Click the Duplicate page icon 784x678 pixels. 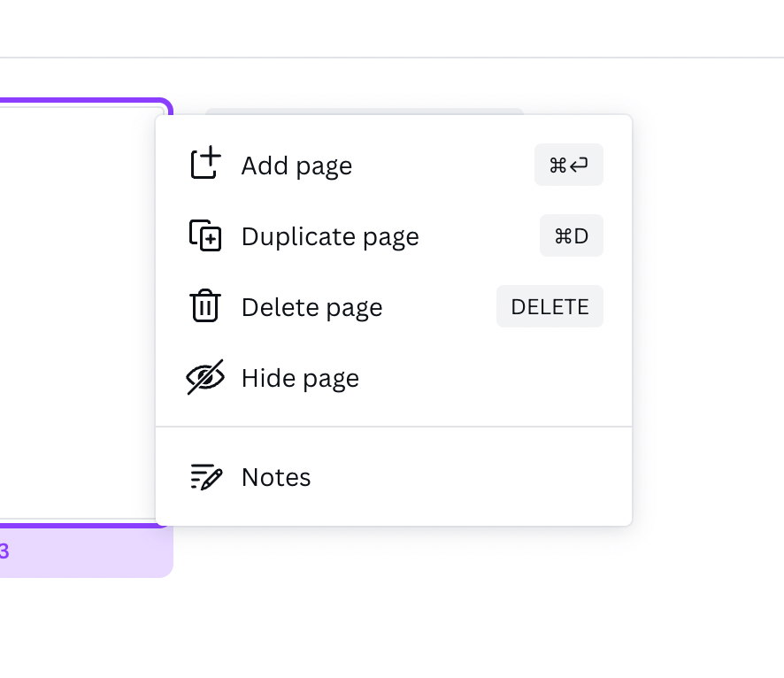tap(205, 235)
